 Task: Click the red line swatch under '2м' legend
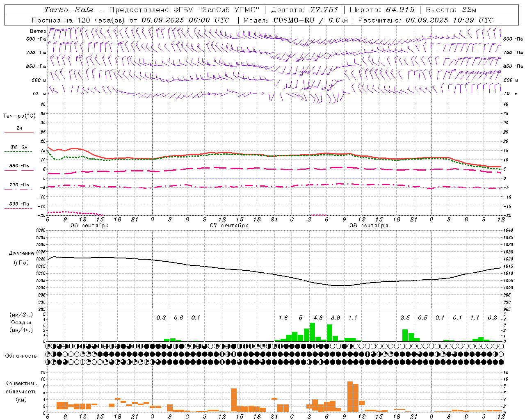(19, 132)
